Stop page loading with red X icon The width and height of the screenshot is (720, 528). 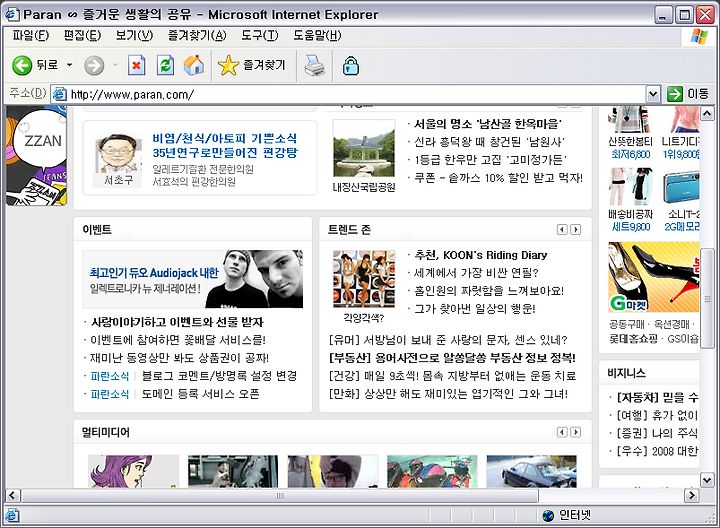(136, 66)
